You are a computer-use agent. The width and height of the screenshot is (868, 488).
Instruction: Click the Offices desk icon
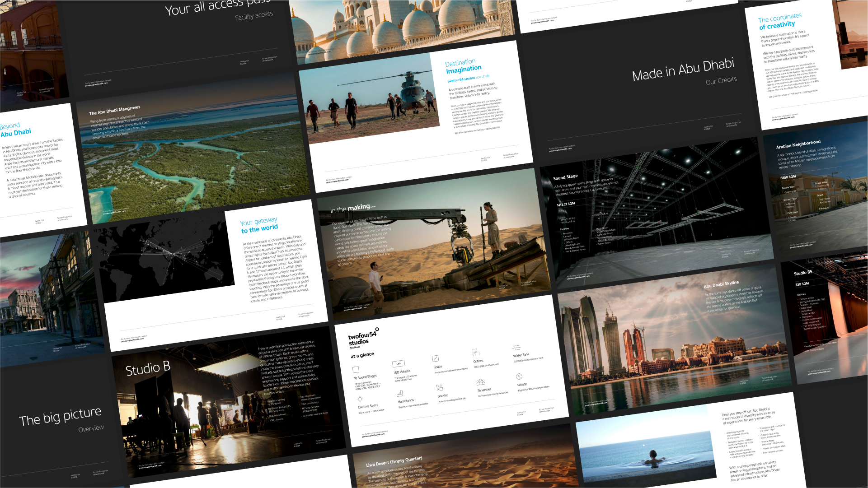point(475,352)
